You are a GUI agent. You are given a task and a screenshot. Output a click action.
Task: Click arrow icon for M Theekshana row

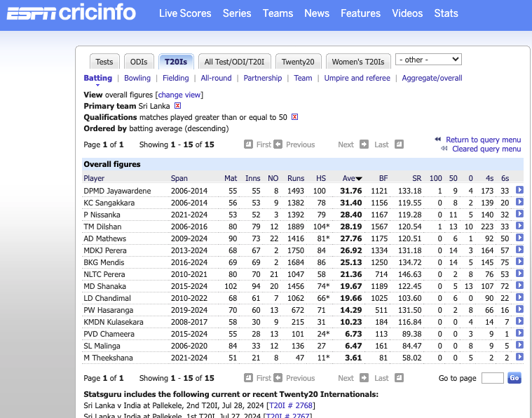519,356
